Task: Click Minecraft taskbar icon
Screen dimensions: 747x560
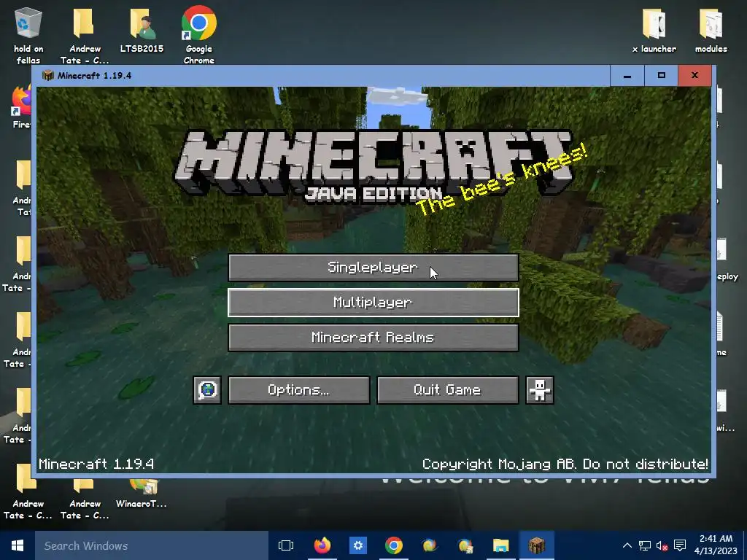Action: (x=536, y=545)
